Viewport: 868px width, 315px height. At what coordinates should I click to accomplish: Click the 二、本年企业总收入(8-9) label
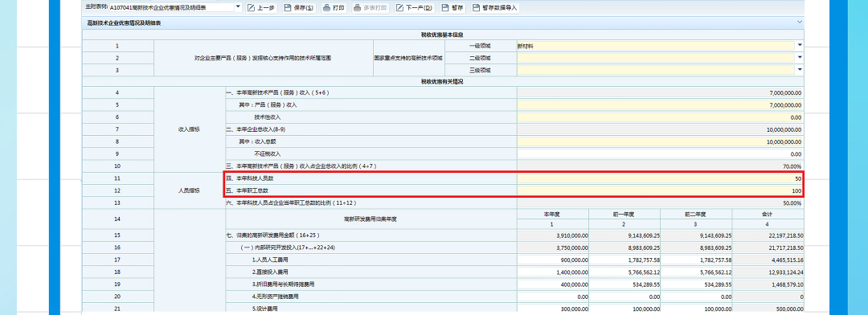click(x=256, y=129)
